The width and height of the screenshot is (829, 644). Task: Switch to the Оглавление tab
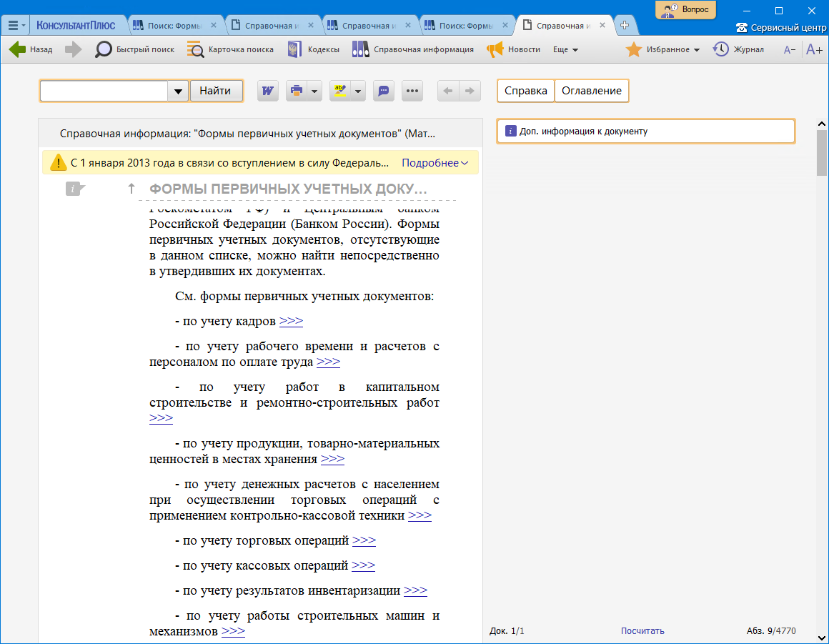point(591,91)
